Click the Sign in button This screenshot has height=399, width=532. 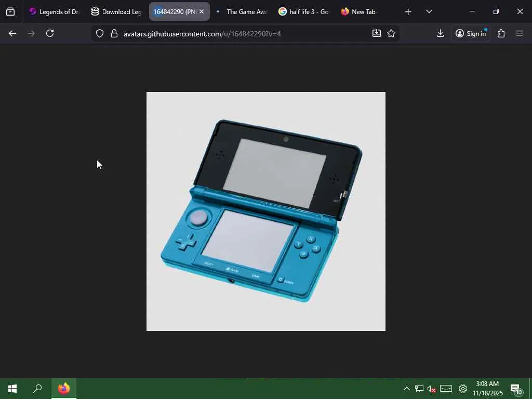click(471, 33)
